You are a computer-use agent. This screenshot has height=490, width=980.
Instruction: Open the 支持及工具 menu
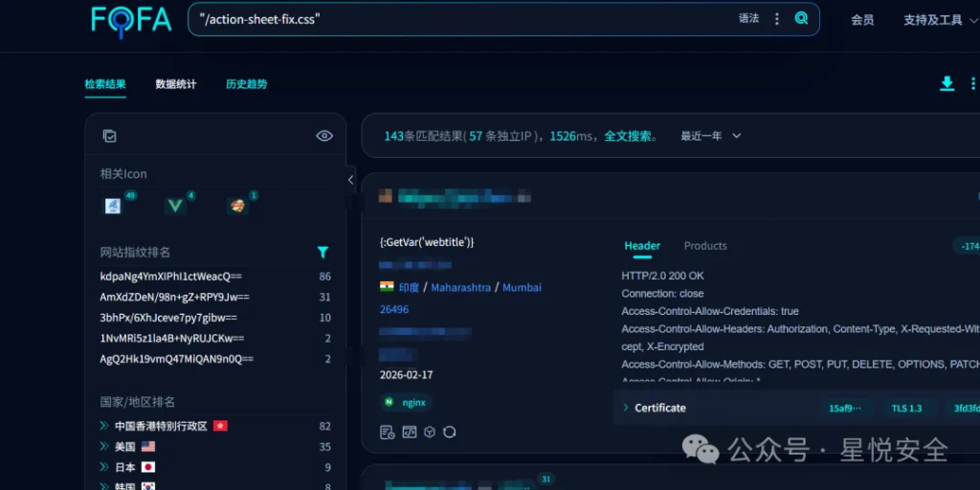(x=932, y=19)
